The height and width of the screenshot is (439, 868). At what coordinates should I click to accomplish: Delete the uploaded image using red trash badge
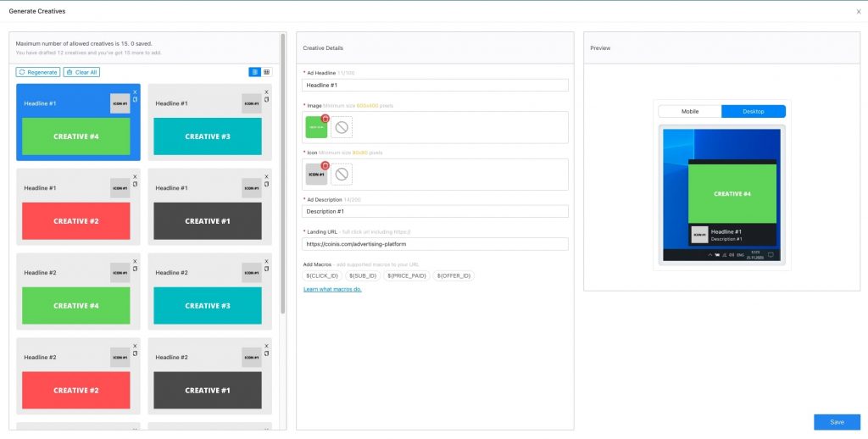click(325, 118)
